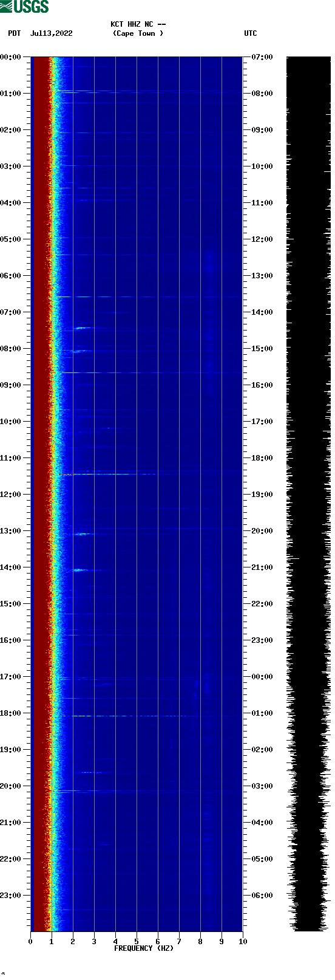Screen dimensions: 335x980
Task: Click the 06:00 UTC time label
Action: (262, 896)
